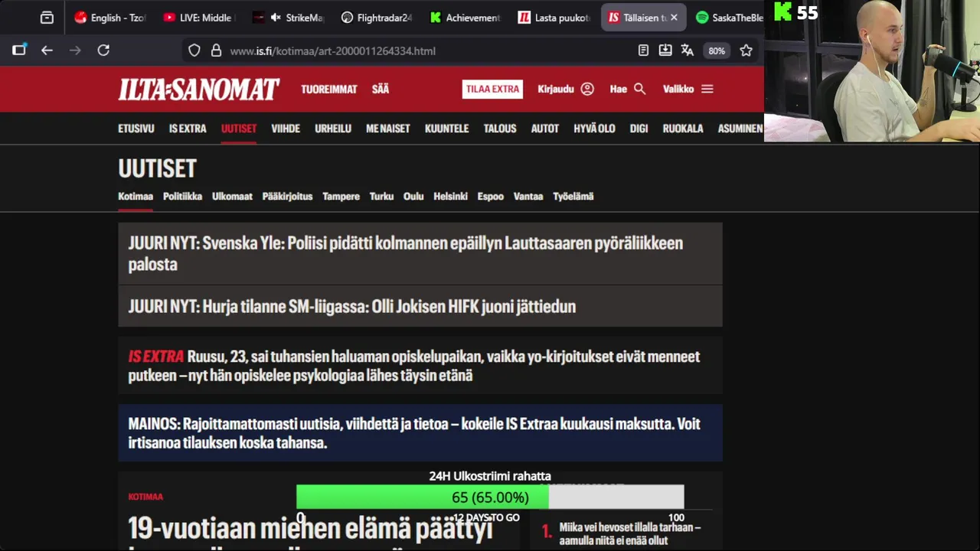Switch to the English - Tzof tab
Image resolution: width=980 pixels, height=551 pixels.
point(110,18)
